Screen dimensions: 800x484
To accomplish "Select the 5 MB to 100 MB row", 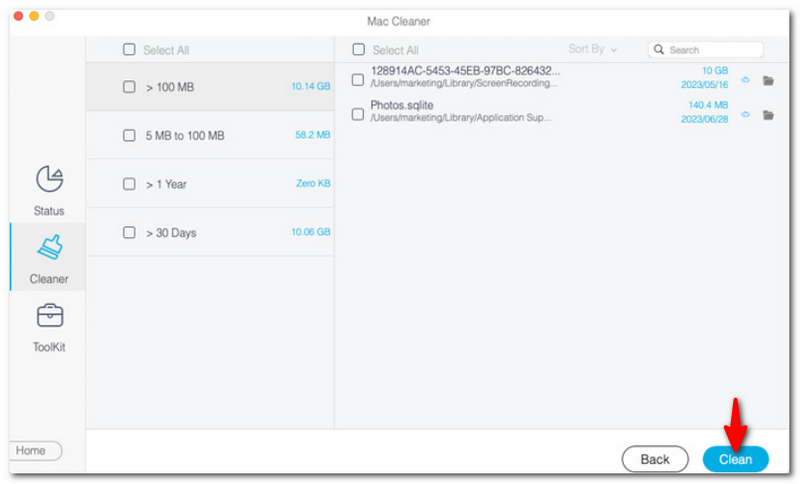I will (x=210, y=135).
